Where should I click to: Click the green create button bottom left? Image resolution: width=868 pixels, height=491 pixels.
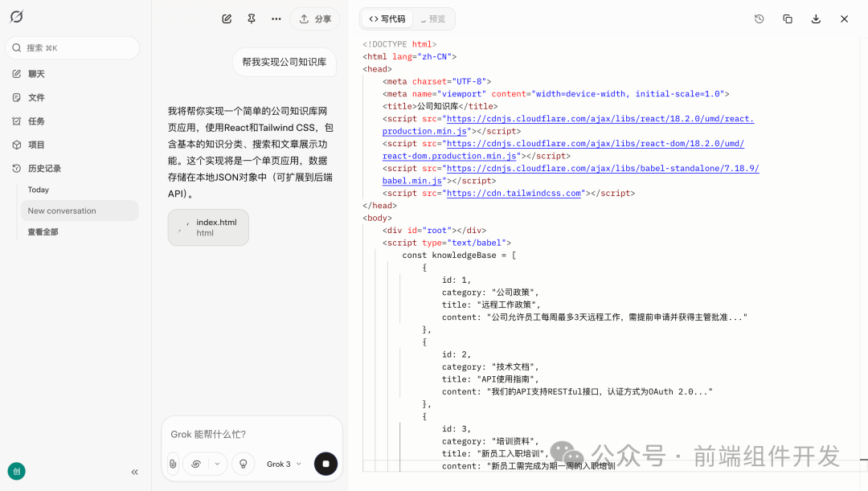17,472
